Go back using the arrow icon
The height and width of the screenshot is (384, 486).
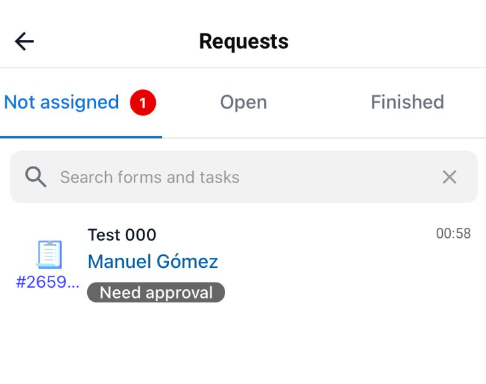pyautogui.click(x=24, y=41)
